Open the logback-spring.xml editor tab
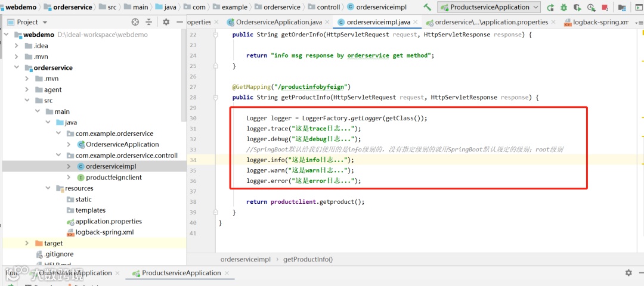644x286 pixels. coord(596,22)
